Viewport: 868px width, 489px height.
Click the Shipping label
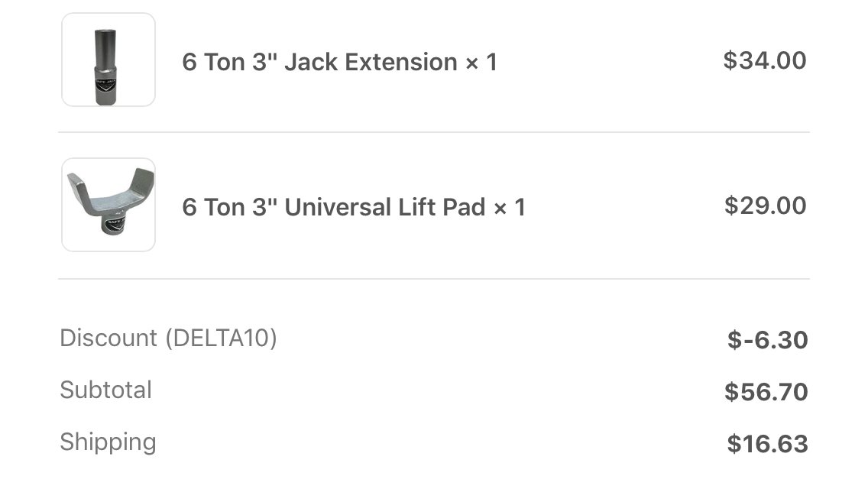[108, 442]
